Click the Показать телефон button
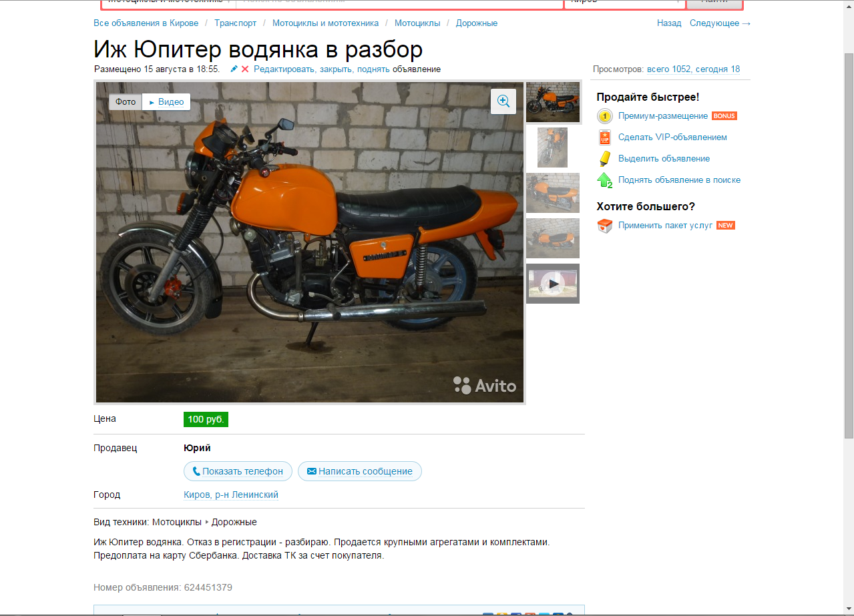Screen dimensions: 854x616 238,471
